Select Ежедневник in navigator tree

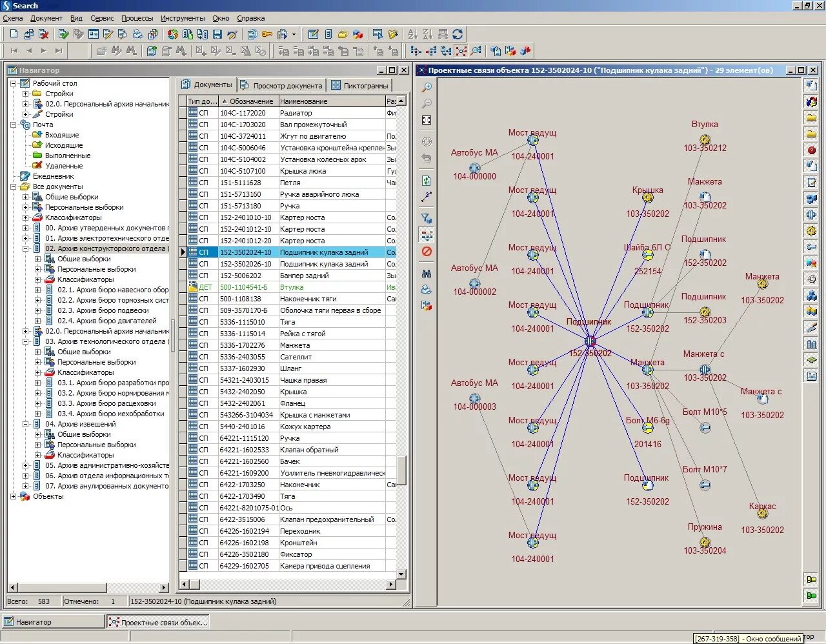tap(54, 176)
